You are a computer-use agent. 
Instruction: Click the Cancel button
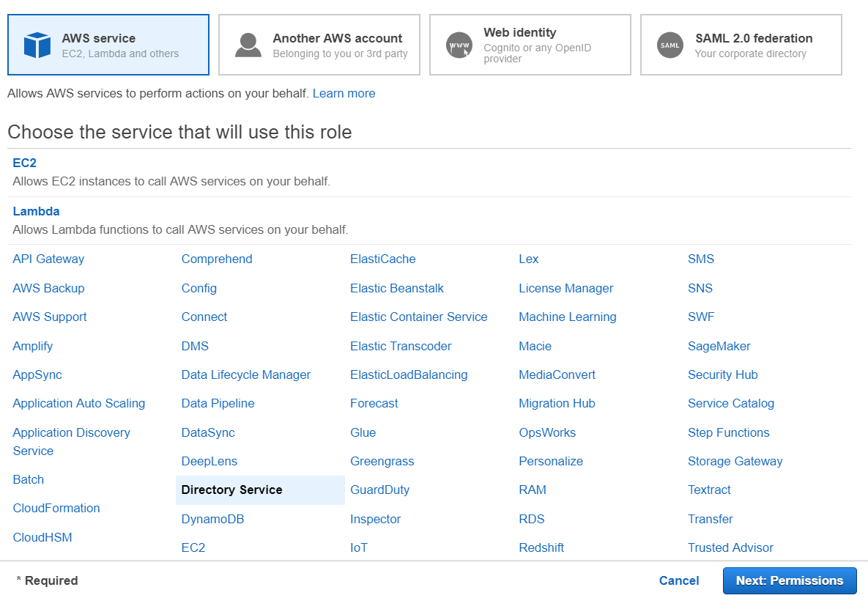[x=678, y=580]
